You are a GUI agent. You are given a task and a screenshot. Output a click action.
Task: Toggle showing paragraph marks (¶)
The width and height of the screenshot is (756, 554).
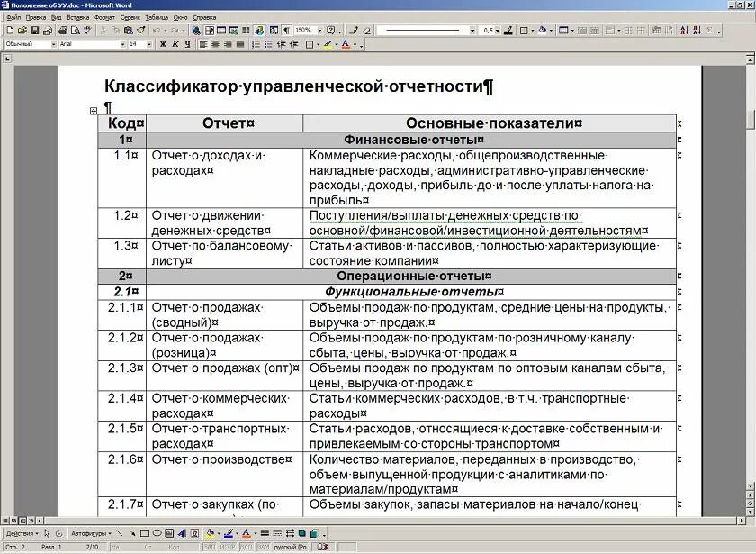click(x=286, y=31)
